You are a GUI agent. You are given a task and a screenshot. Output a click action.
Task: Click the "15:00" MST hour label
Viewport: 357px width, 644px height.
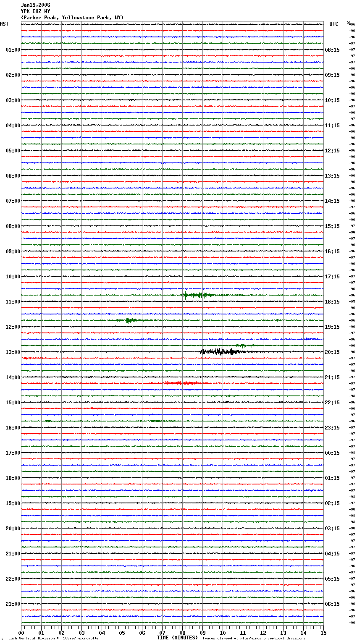(13, 403)
